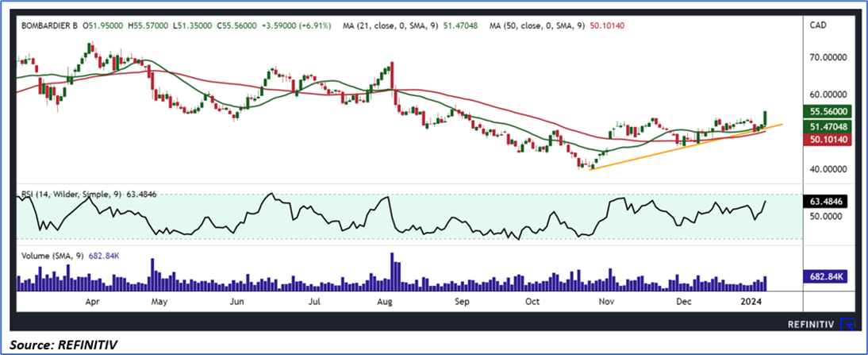Image resolution: width=868 pixels, height=355 pixels.
Task: Click the orange trendline
Action: pyautogui.click(x=686, y=147)
